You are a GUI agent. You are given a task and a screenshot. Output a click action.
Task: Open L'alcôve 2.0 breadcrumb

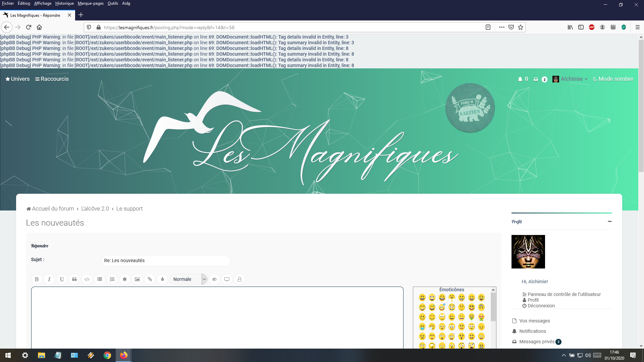point(95,208)
